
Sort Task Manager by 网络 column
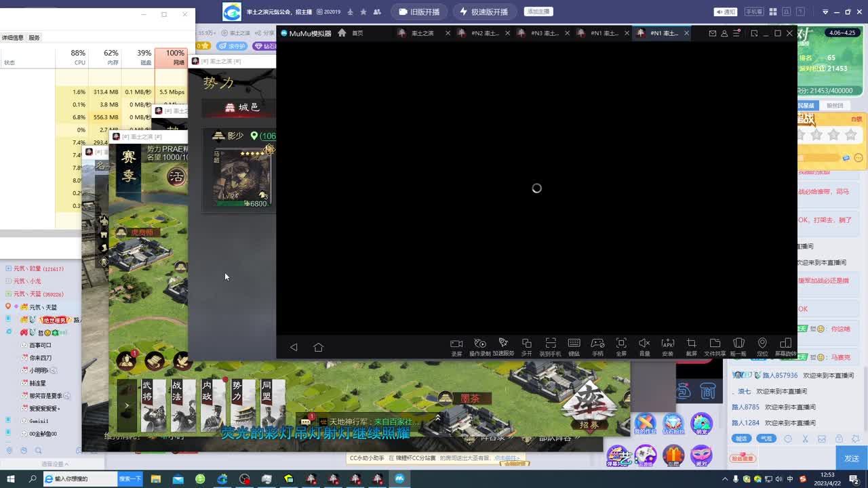click(171, 58)
